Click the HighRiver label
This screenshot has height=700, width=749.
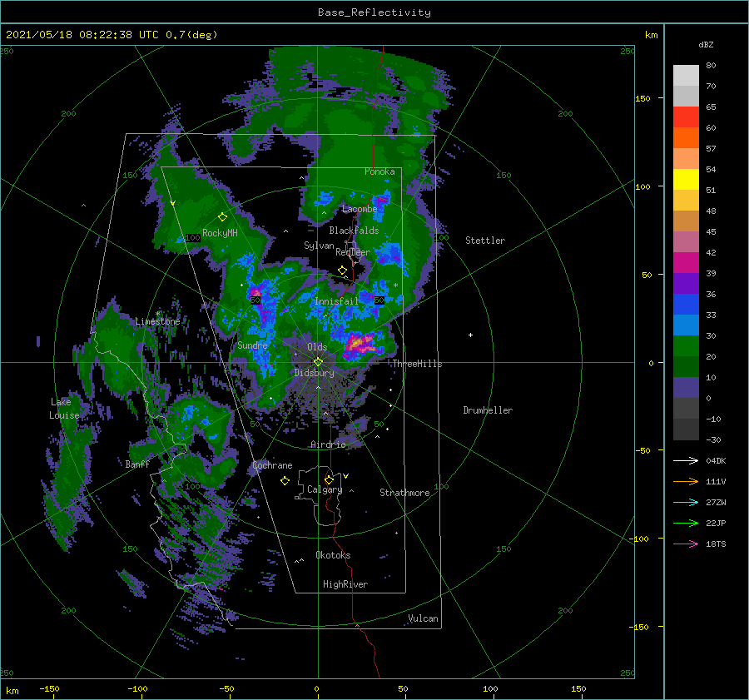click(x=345, y=584)
